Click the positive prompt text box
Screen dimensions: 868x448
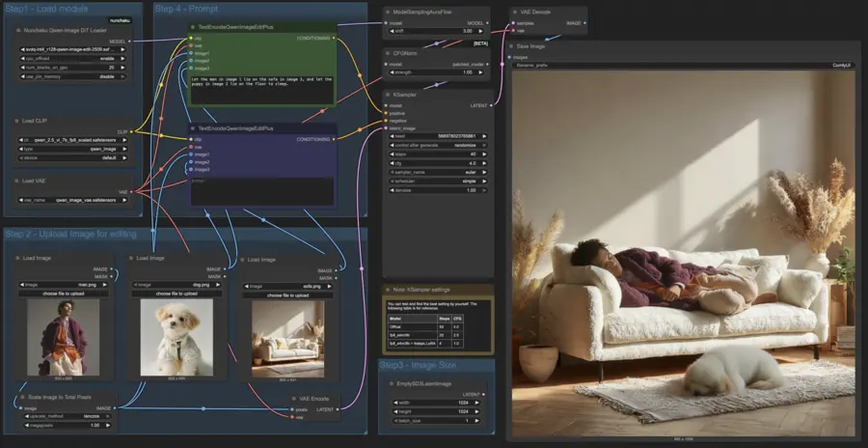[262, 89]
